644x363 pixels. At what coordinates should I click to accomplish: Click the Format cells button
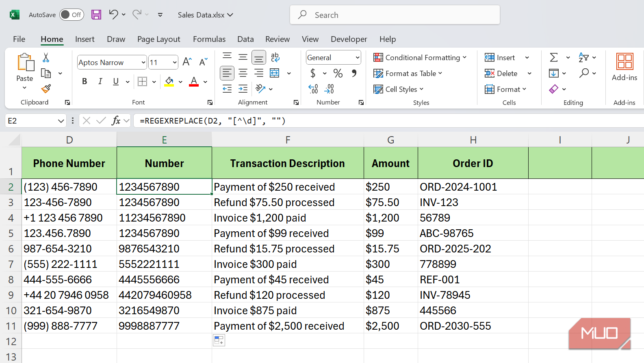pos(505,89)
